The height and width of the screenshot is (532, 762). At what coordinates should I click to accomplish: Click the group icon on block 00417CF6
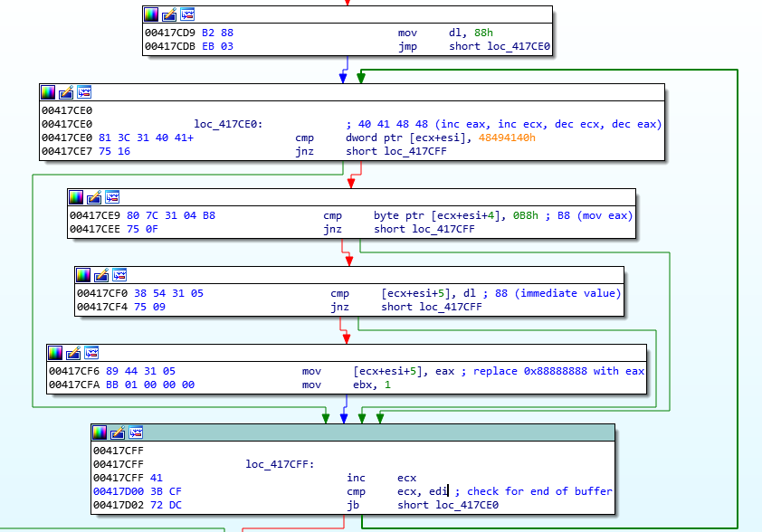coord(91,353)
